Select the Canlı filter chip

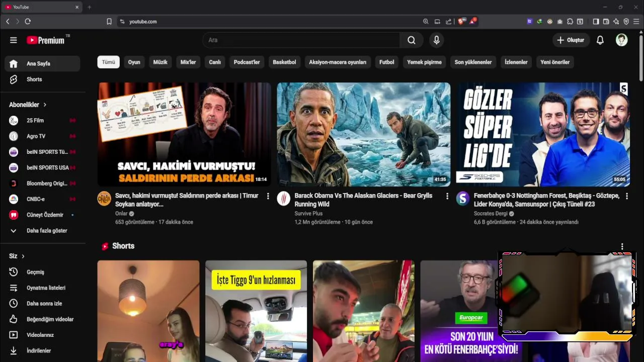point(215,62)
